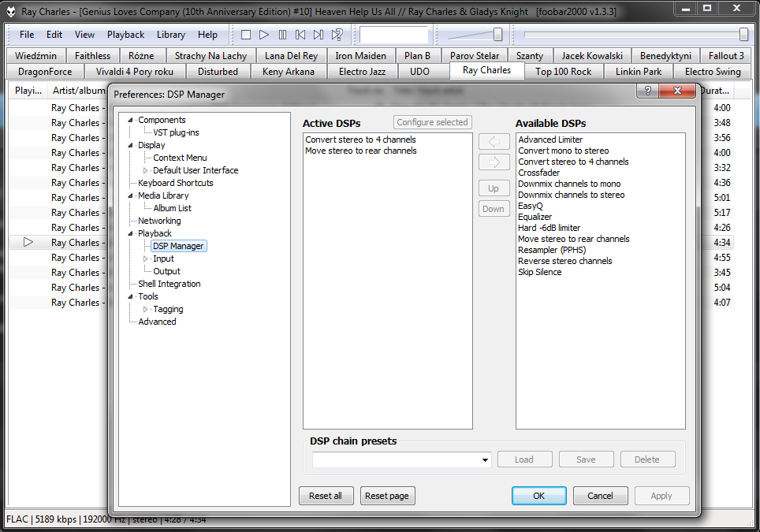Click the volume slider handle

pyautogui.click(x=497, y=35)
